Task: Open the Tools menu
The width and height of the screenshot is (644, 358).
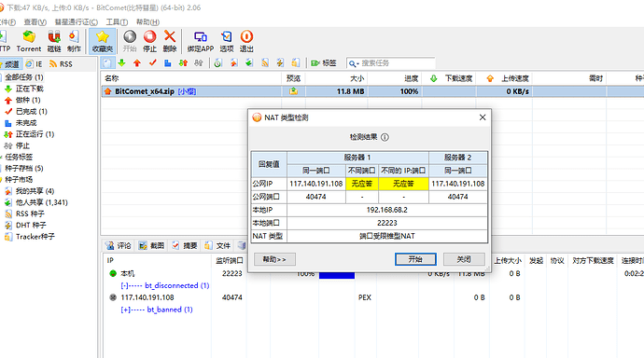Action: [117, 22]
